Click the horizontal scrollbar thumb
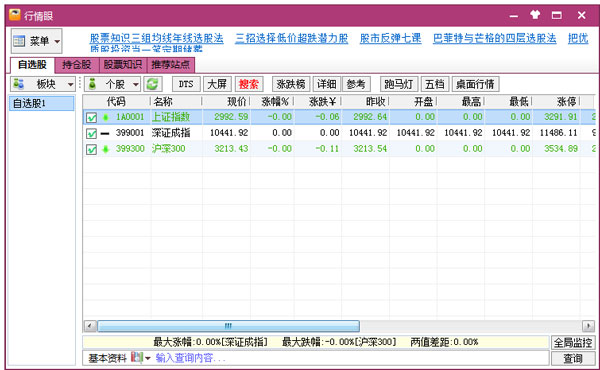Screen dimensions: 600x370 pyautogui.click(x=228, y=326)
